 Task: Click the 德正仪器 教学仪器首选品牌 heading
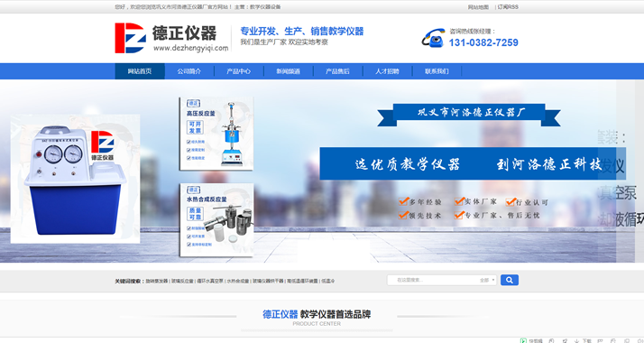click(x=317, y=314)
